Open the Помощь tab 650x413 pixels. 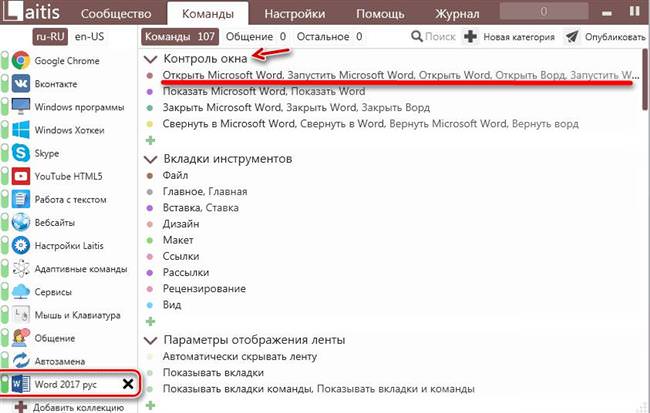pos(380,14)
